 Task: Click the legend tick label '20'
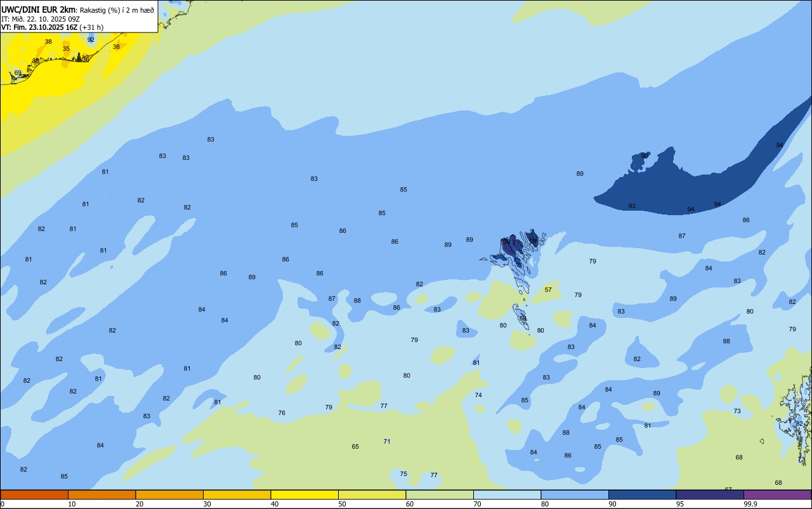click(x=140, y=504)
